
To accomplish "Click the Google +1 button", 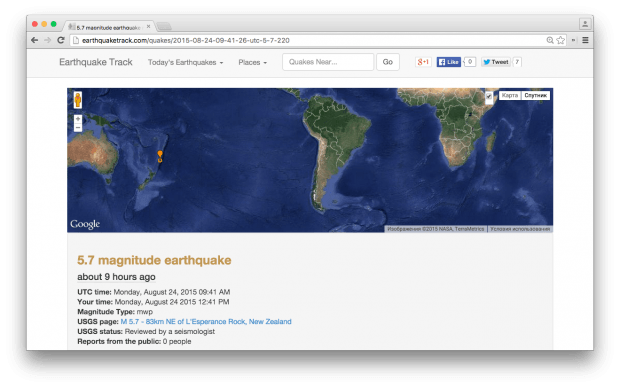I will [x=423, y=62].
